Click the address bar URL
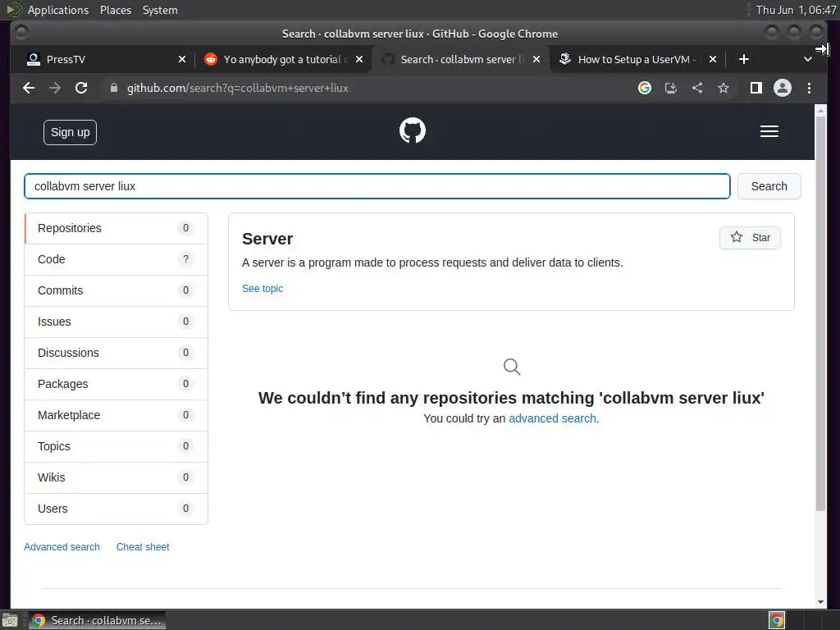 coord(237,88)
